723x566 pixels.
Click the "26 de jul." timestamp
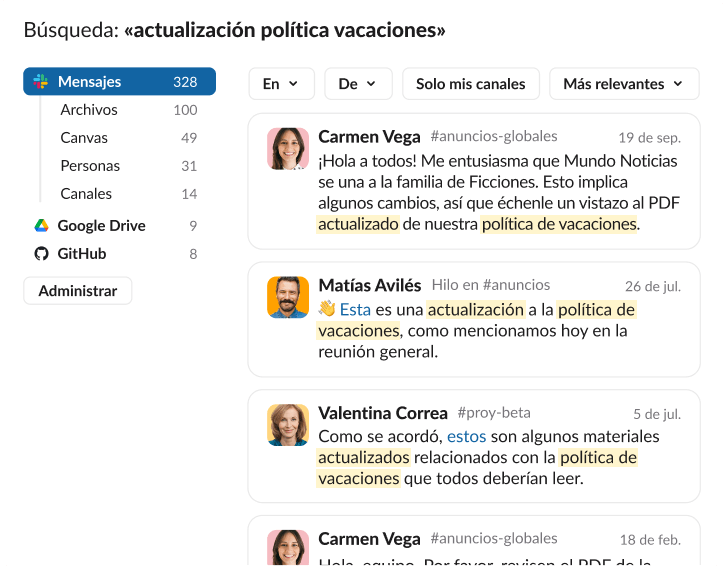click(x=652, y=286)
